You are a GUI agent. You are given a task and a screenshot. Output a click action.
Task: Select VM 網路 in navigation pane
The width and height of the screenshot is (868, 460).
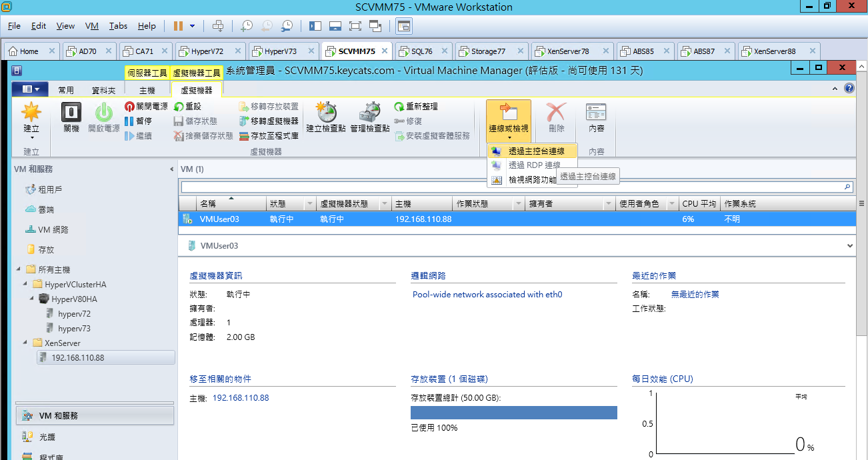point(53,229)
